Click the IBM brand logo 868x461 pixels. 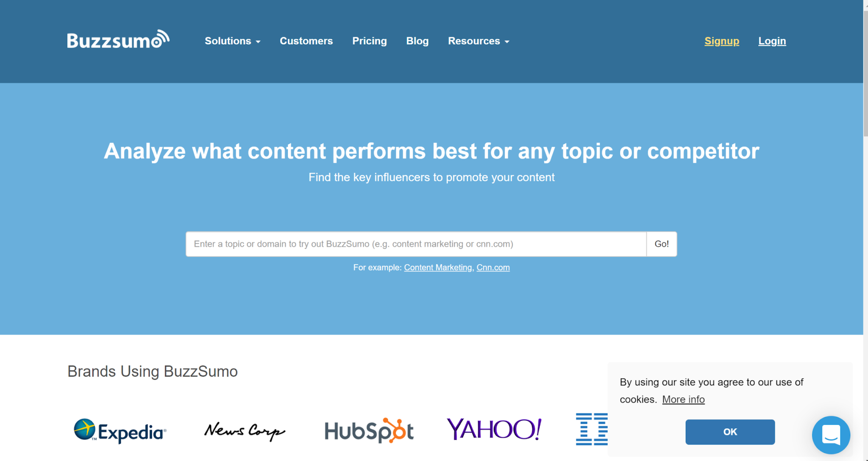592,429
